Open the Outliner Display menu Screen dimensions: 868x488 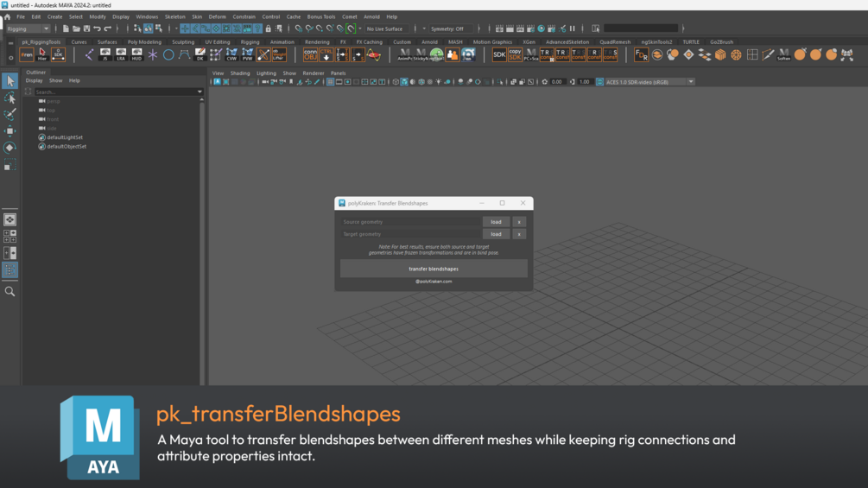pyautogui.click(x=35, y=81)
